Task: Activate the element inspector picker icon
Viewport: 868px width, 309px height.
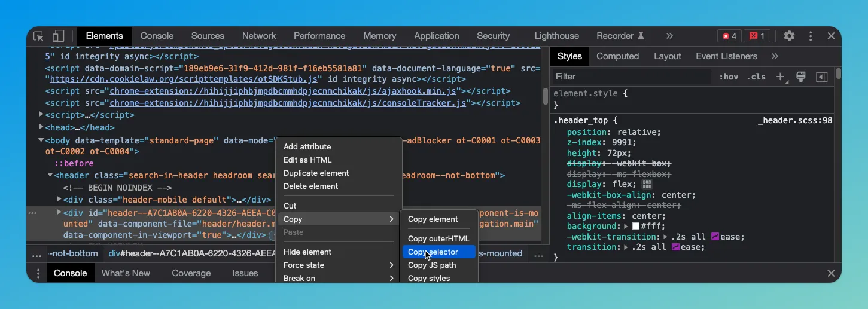Action: pyautogui.click(x=38, y=36)
